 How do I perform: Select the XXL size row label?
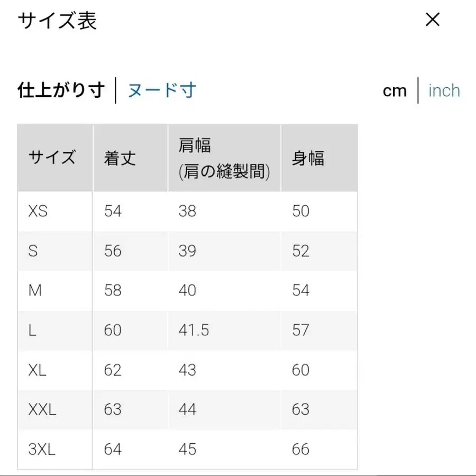coord(41,409)
